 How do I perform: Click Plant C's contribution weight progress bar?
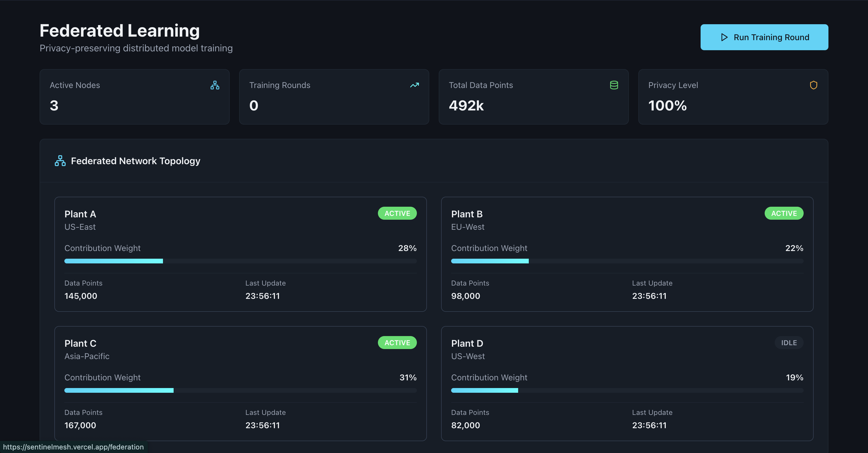point(240,390)
